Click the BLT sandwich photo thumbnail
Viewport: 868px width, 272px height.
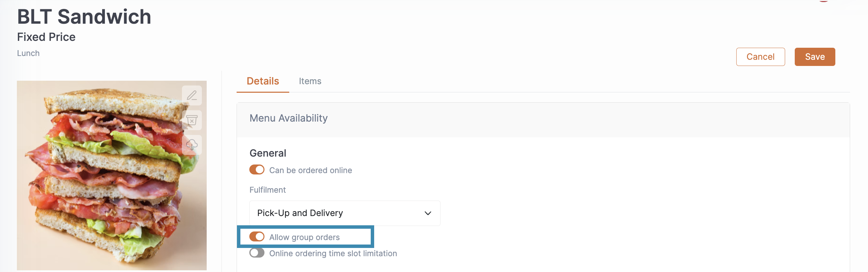click(112, 175)
